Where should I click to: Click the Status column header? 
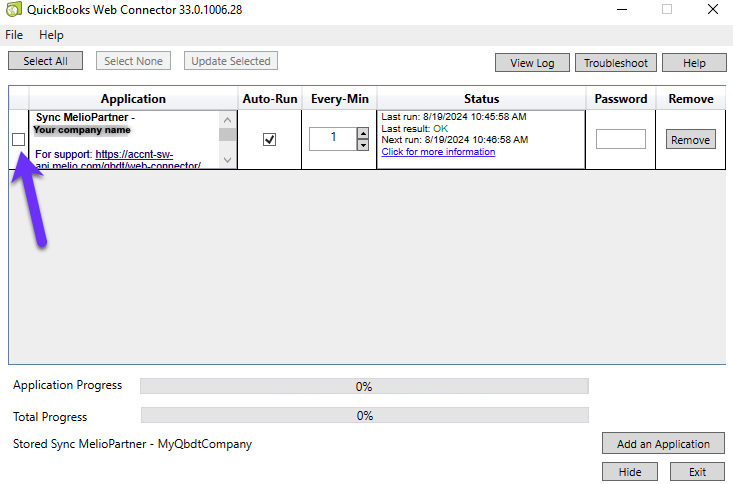[x=481, y=99]
